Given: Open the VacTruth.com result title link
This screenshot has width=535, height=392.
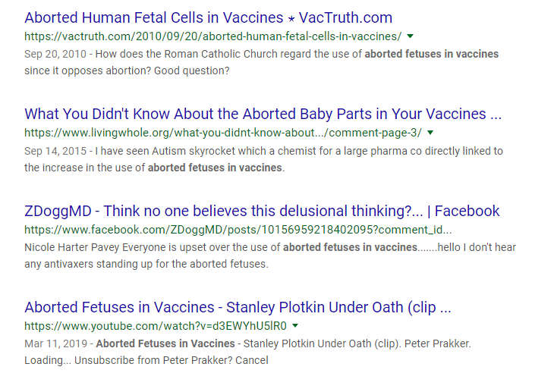Looking at the screenshot, I should click(208, 17).
